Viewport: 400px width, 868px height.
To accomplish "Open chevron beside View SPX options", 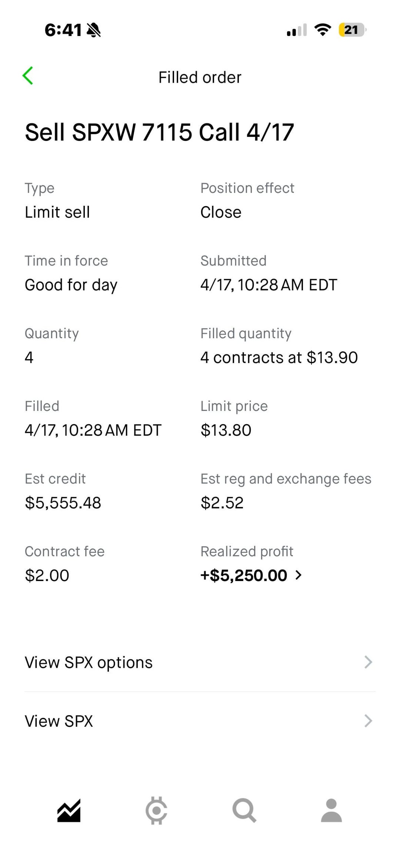I will pos(368,662).
